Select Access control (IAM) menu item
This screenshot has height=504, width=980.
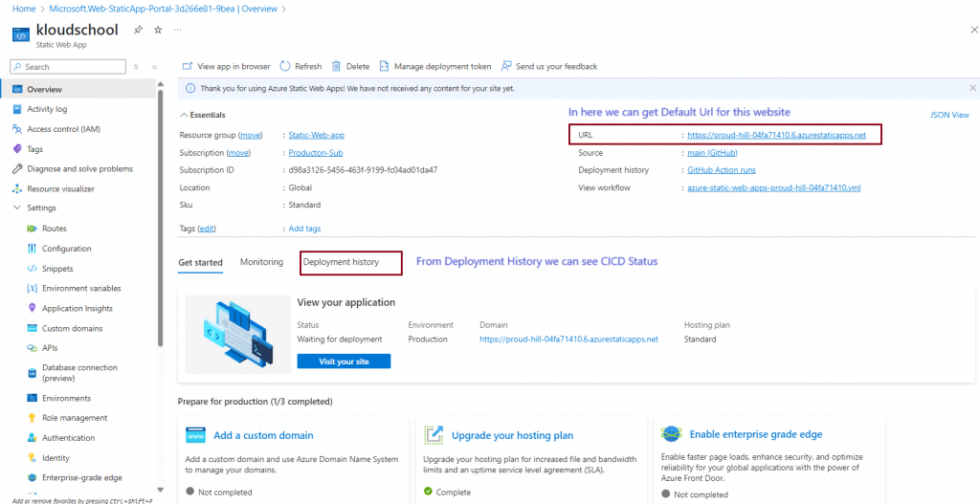click(x=63, y=129)
